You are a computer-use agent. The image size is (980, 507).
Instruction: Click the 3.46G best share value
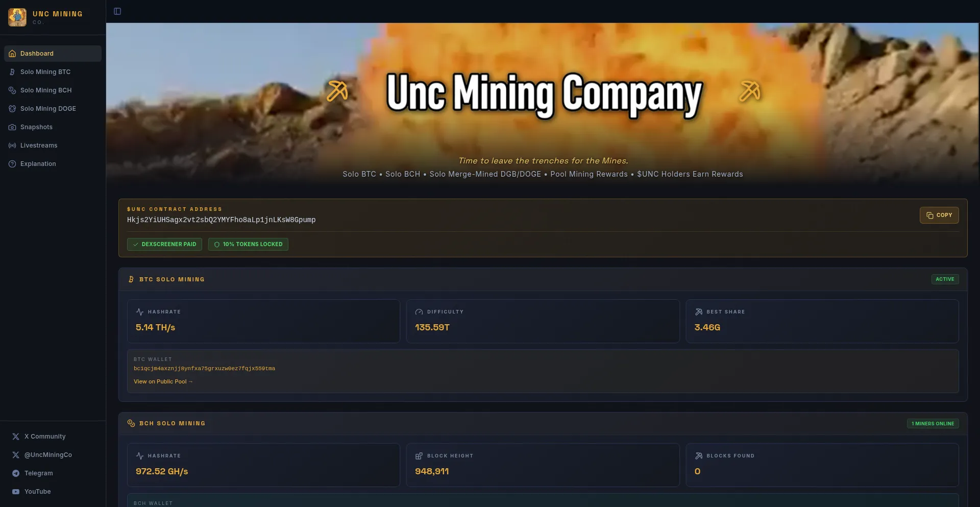tap(707, 328)
